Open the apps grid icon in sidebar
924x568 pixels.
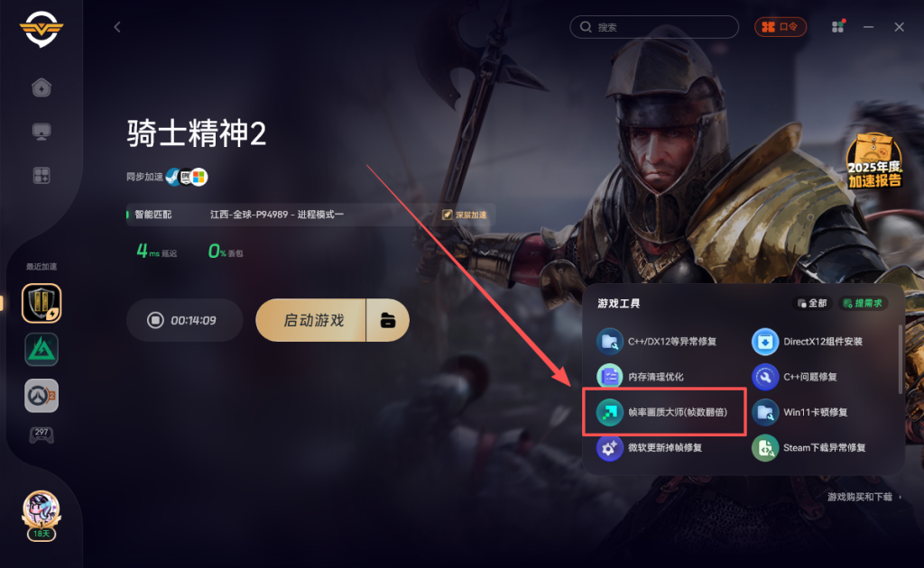42,175
